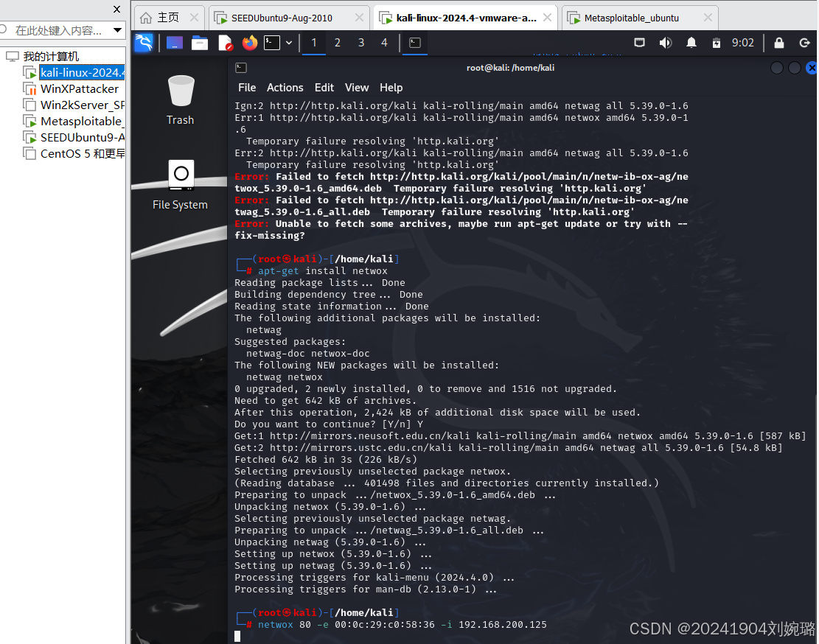
Task: Click the netwox 80 command text
Action: coord(402,625)
